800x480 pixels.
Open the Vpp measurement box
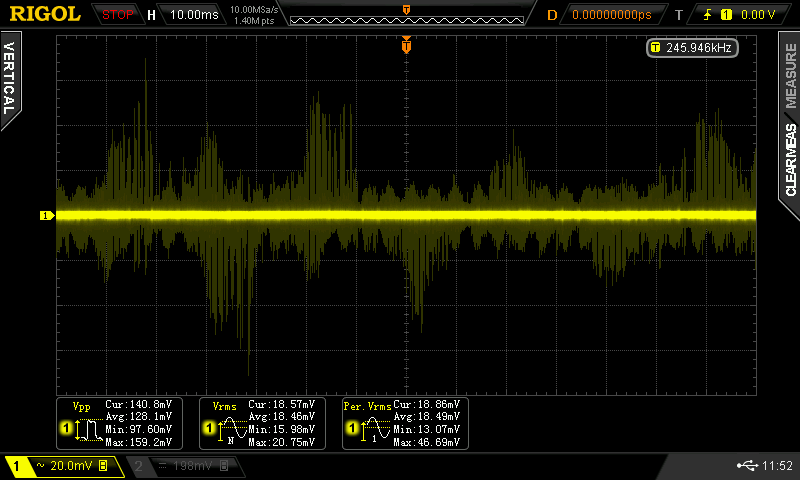[x=119, y=422]
